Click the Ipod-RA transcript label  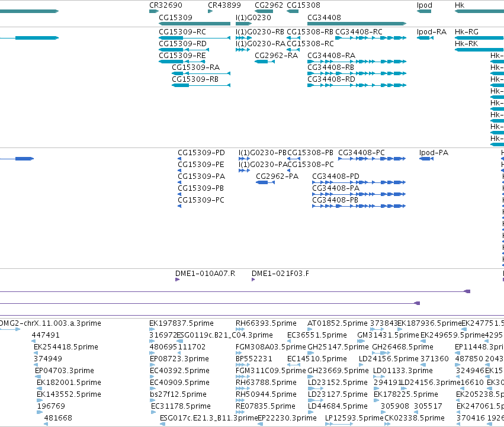click(432, 32)
